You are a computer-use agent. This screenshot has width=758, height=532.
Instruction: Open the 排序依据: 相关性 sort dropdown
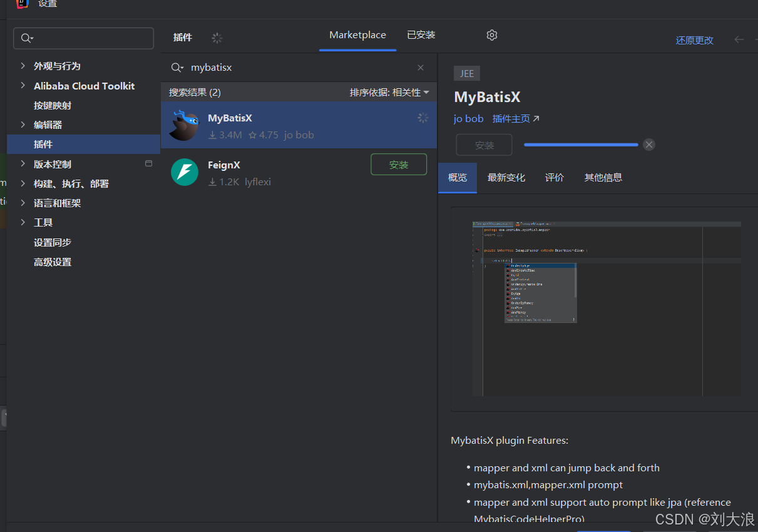click(389, 93)
